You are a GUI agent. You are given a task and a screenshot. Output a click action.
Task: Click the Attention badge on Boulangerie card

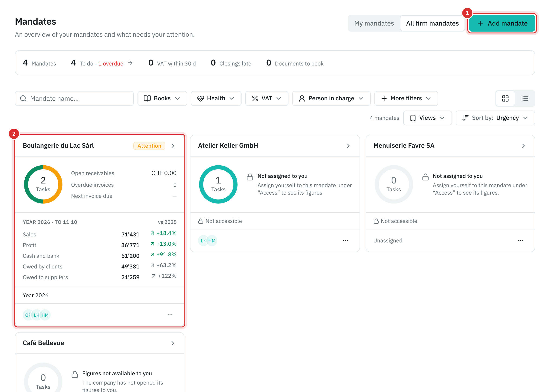[149, 146]
